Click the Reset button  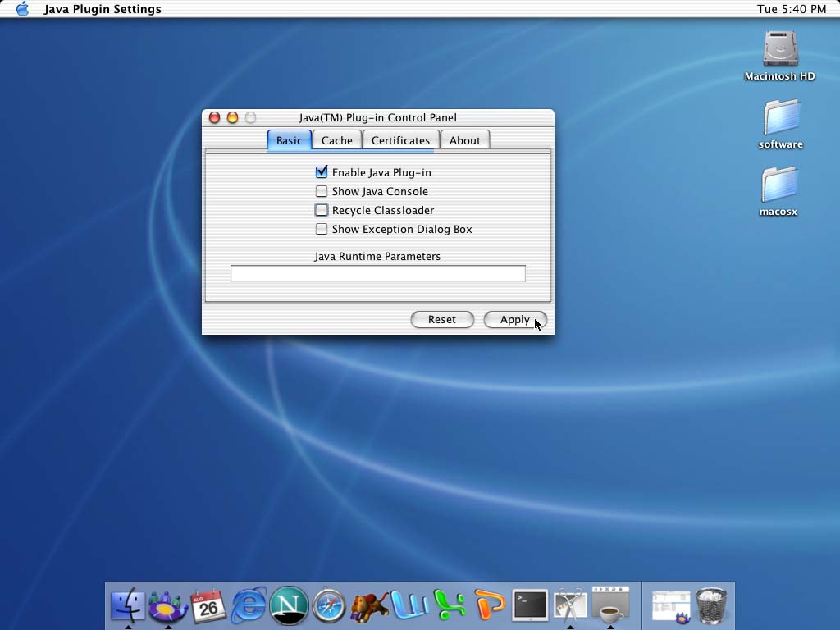[x=442, y=319]
